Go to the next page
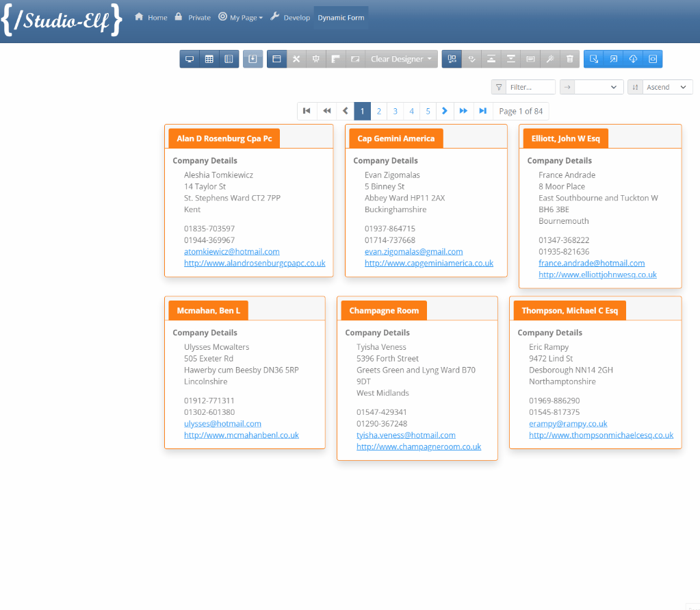The height and width of the screenshot is (610, 700). (x=445, y=111)
